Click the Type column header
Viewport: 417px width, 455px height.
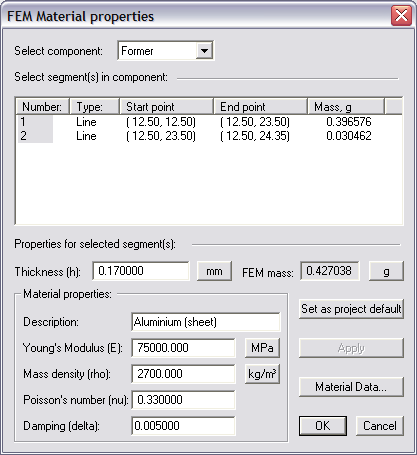[95, 107]
